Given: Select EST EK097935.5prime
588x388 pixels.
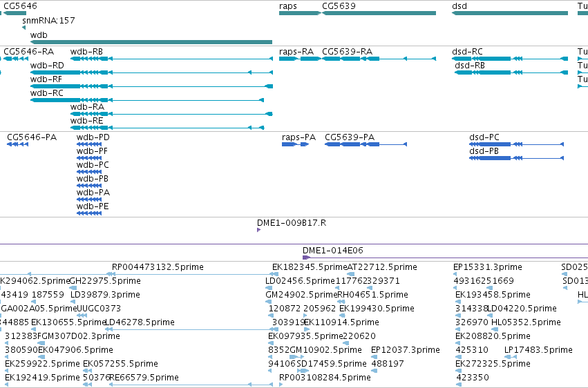Looking at the screenshot, I should 305,336.
